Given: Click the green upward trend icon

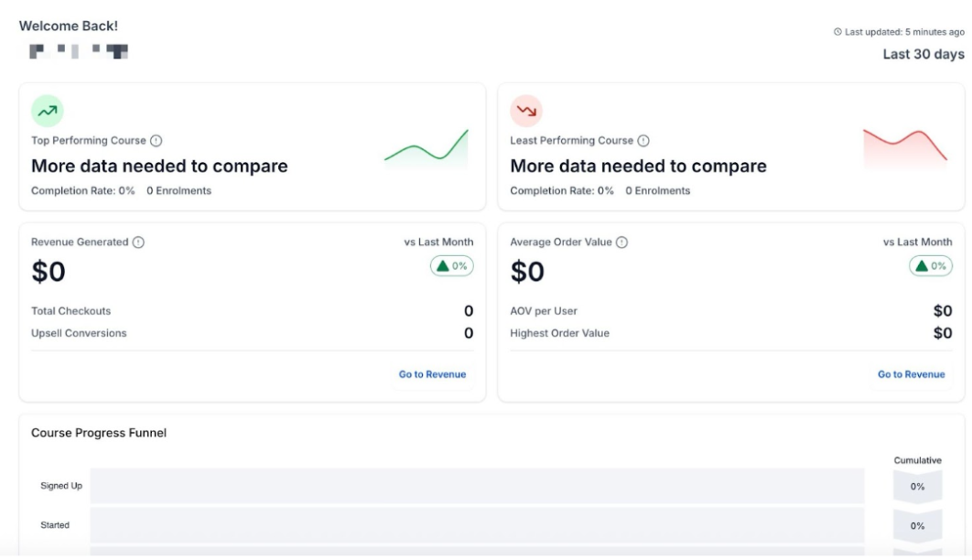Looking at the screenshot, I should pyautogui.click(x=47, y=111).
